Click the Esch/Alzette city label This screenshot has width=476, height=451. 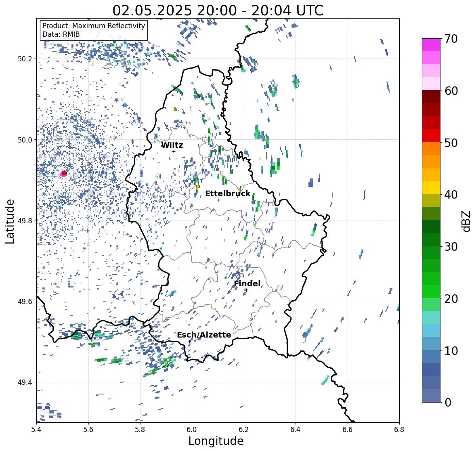[204, 335]
